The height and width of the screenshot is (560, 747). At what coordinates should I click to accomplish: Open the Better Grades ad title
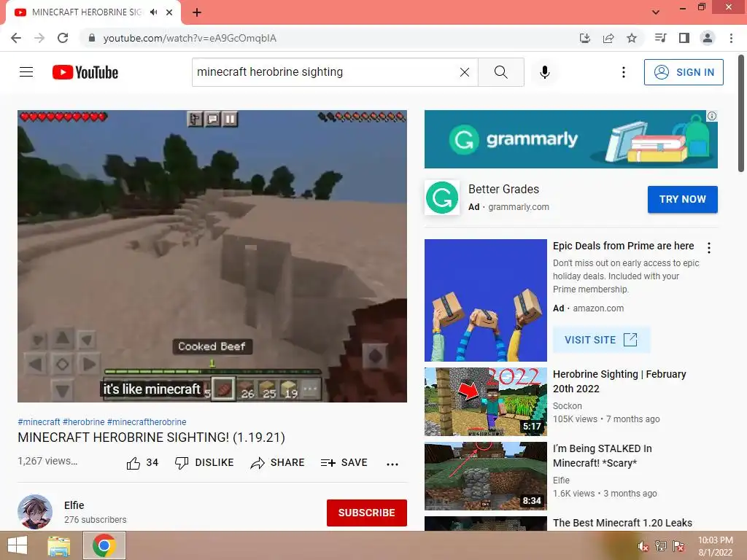click(x=503, y=189)
